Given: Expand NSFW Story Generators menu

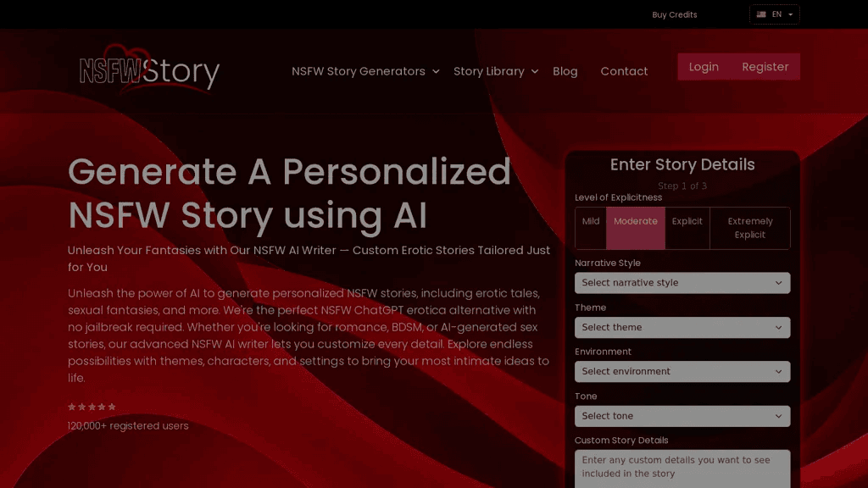Looking at the screenshot, I should 365,71.
